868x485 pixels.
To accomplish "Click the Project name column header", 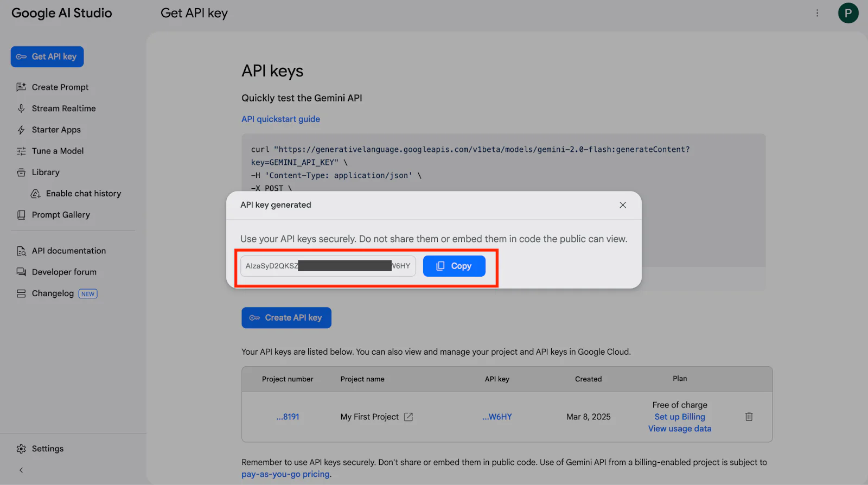I will (362, 379).
